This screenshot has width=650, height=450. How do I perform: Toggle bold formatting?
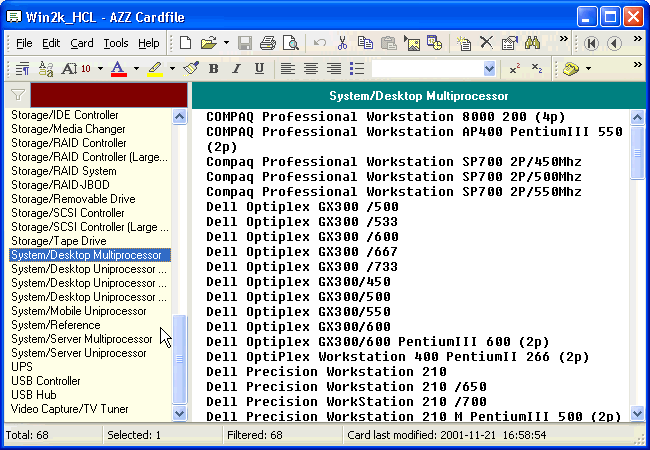coord(213,68)
